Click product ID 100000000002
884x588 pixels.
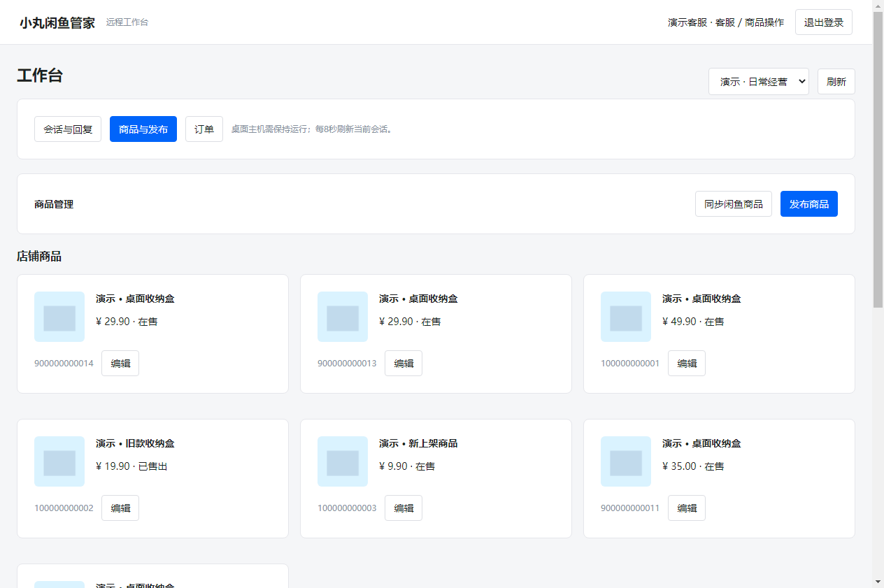point(64,508)
